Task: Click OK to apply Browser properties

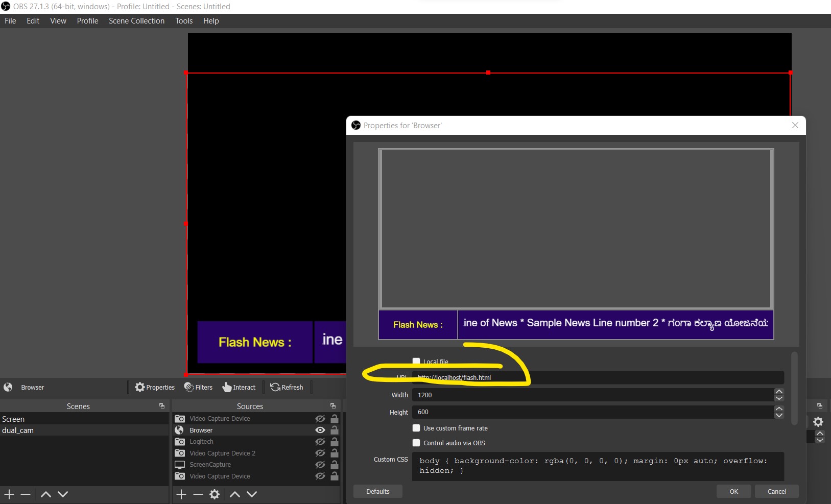Action: click(x=733, y=491)
